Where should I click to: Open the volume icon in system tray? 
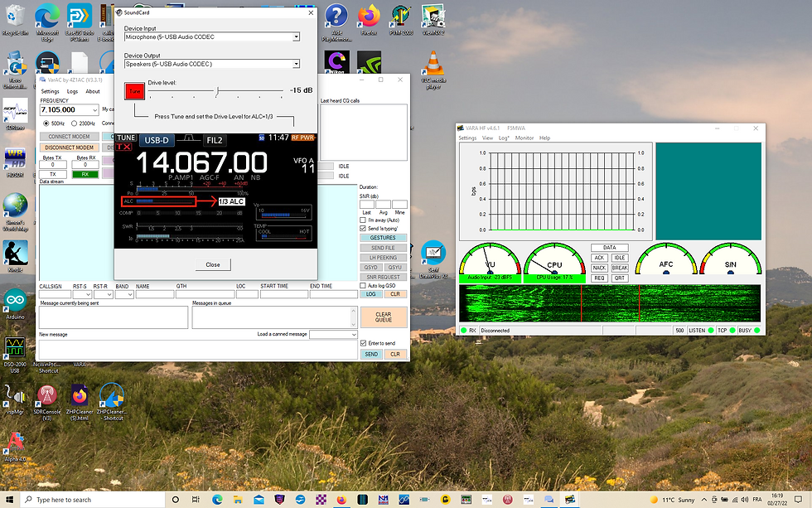744,500
